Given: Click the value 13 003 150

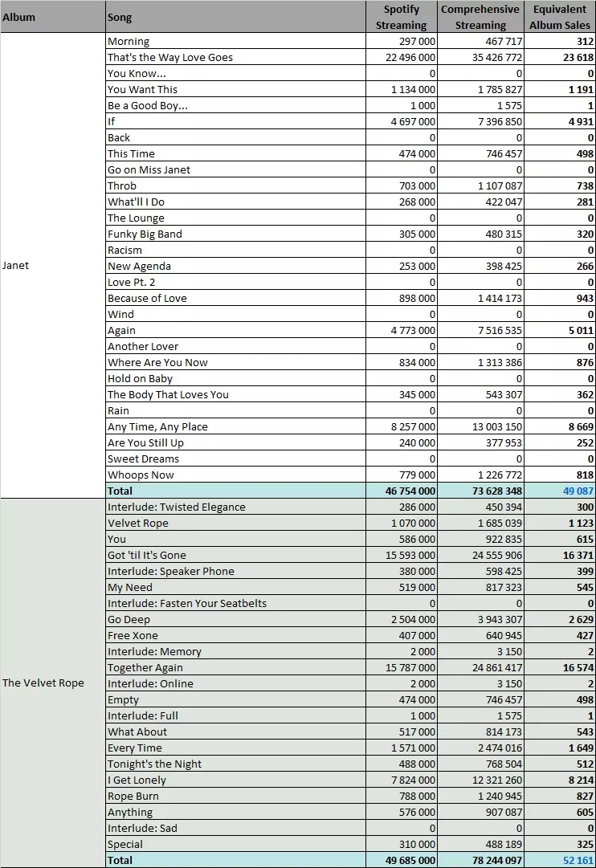Looking at the screenshot, I should click(x=480, y=426).
